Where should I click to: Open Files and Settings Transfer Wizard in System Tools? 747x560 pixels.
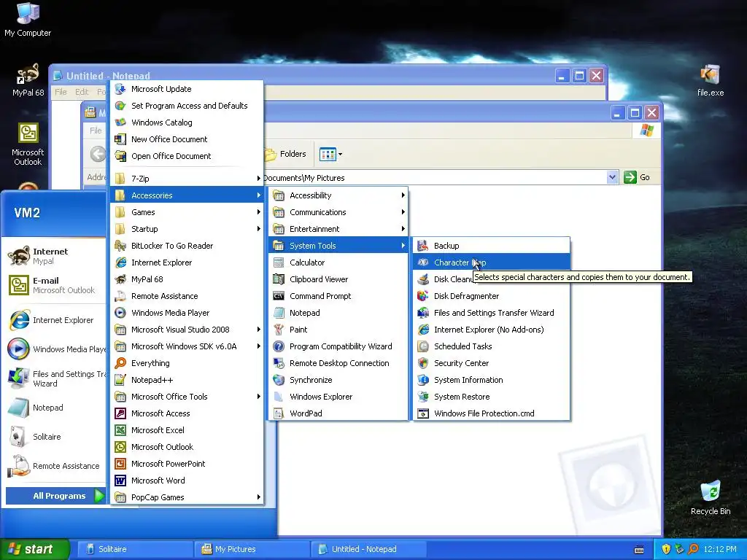[491, 313]
